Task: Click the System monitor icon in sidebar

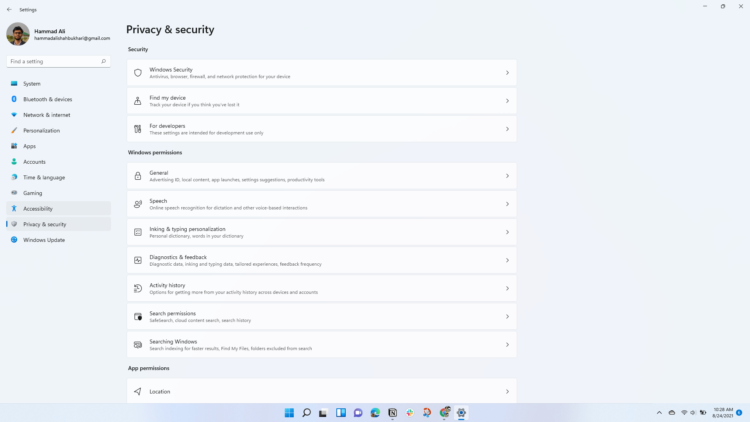Action: pos(14,84)
